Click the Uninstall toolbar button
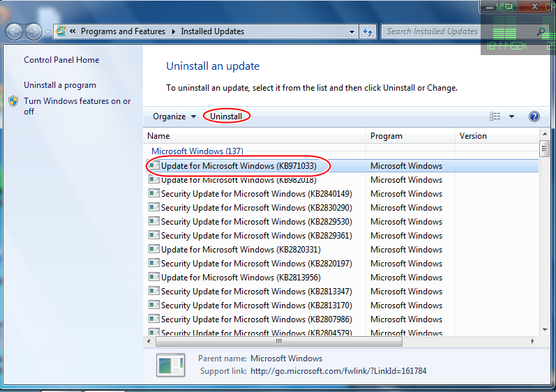This screenshot has width=556, height=392. (x=226, y=116)
